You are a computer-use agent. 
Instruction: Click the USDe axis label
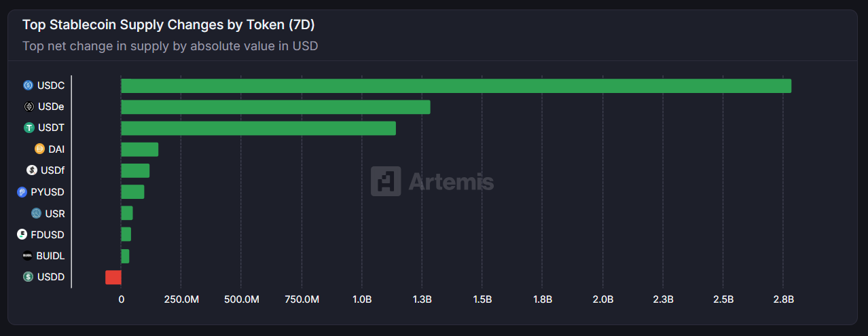pyautogui.click(x=52, y=107)
